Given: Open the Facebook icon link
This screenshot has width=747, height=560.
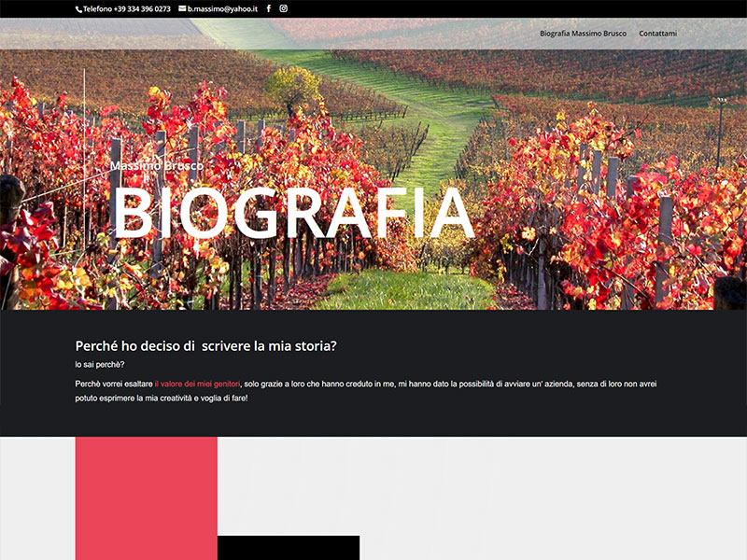Looking at the screenshot, I should (x=269, y=8).
